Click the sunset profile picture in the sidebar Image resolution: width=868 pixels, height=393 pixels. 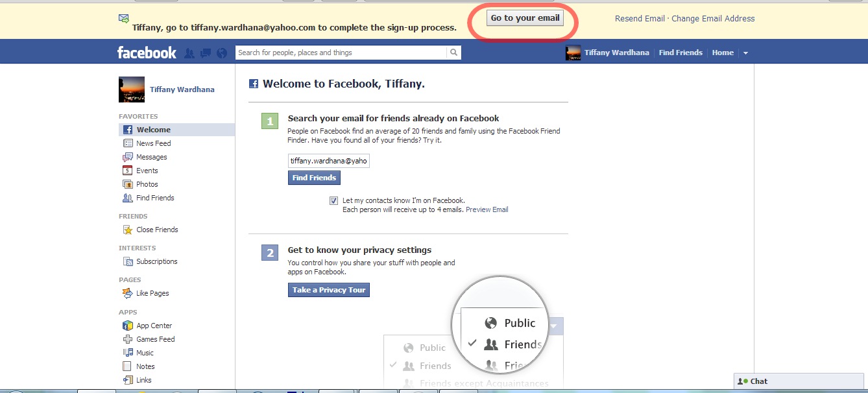tap(132, 89)
